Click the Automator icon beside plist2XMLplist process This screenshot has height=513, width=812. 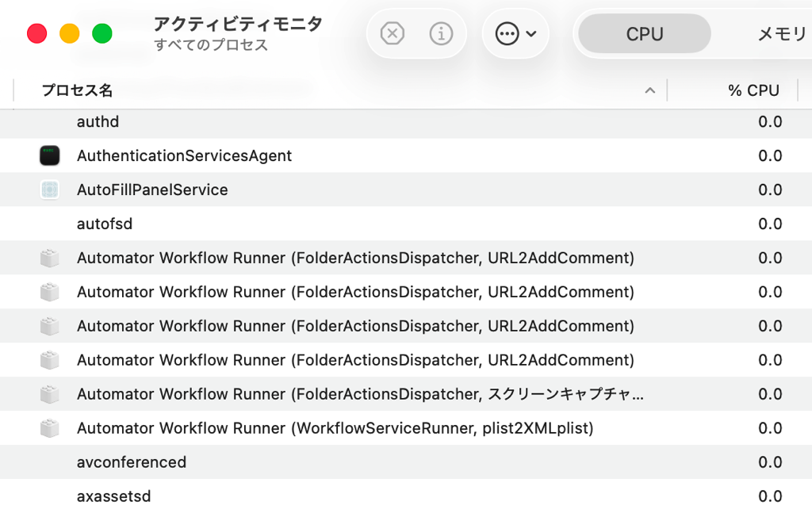coord(50,428)
